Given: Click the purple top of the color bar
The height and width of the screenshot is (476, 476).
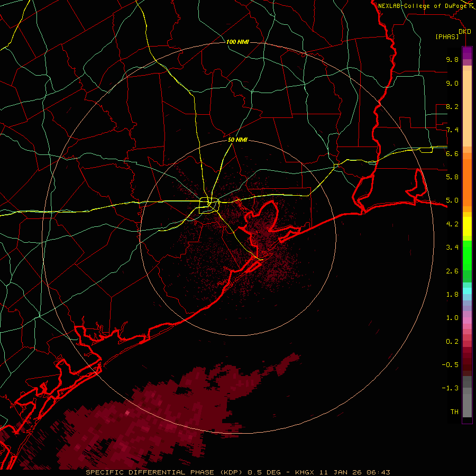Looking at the screenshot, I should pos(467,53).
